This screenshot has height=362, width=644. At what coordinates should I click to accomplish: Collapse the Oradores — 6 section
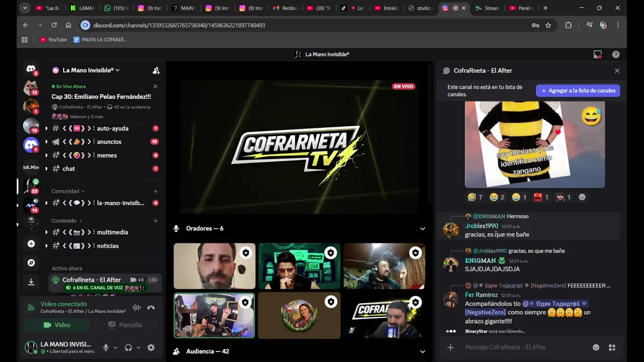coord(423,229)
